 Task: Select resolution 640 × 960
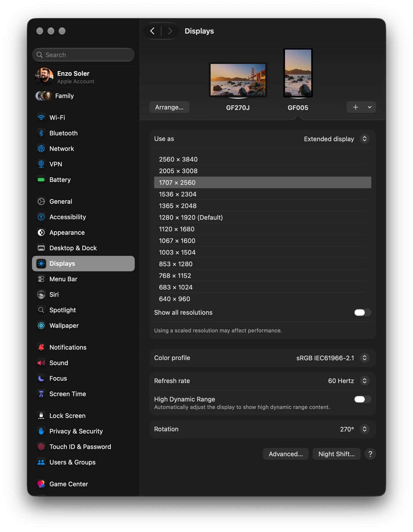263,299
